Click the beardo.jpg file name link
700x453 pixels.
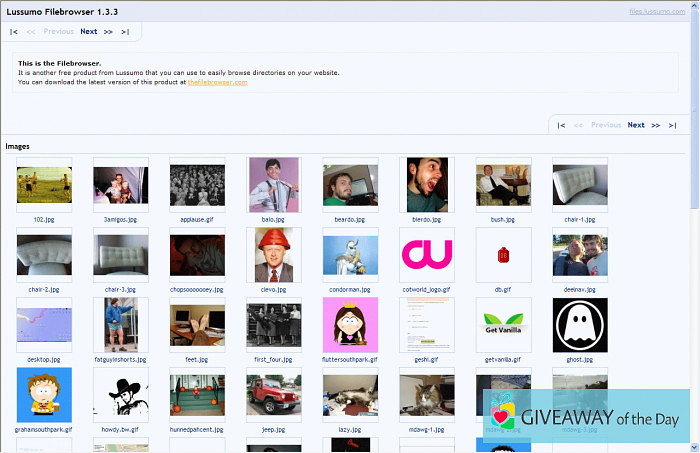[x=350, y=219]
